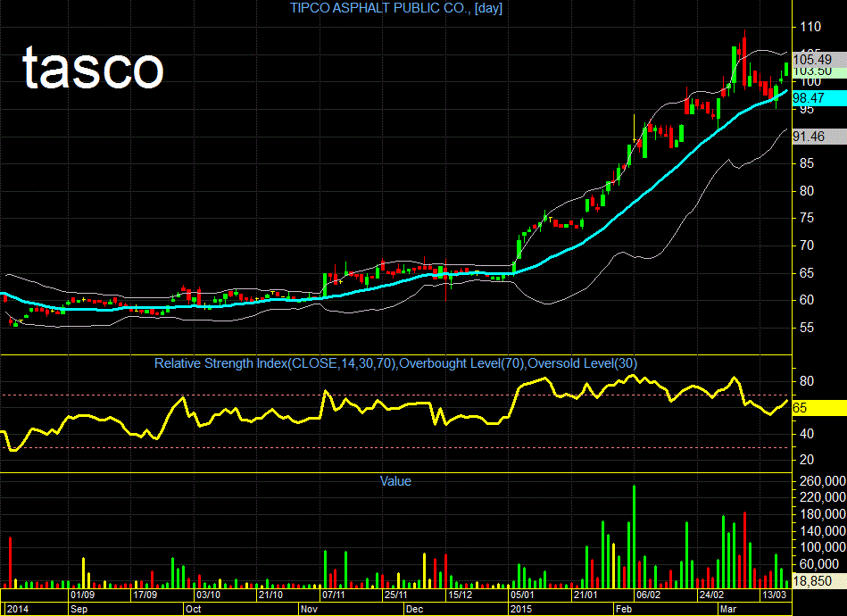Click the 70 price axis label
This screenshot has width=847, height=616.
pyautogui.click(x=807, y=246)
